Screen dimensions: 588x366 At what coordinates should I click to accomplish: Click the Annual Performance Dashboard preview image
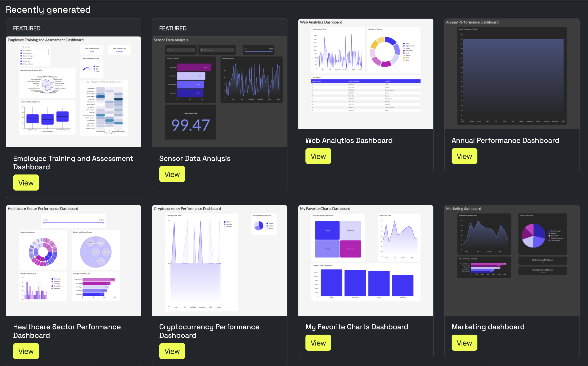[512, 74]
